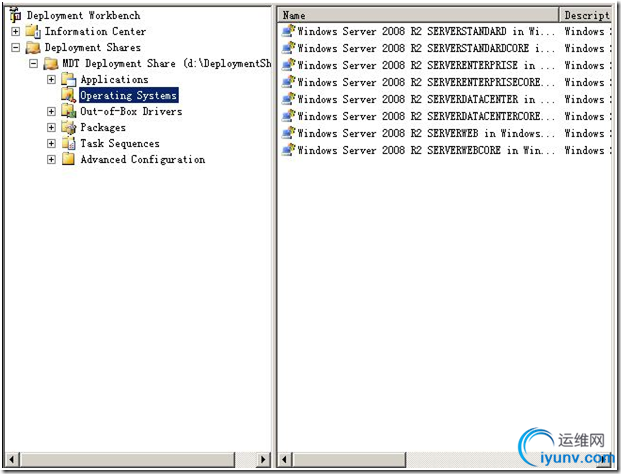Click the tree pane's right scroll arrow

pyautogui.click(x=263, y=460)
